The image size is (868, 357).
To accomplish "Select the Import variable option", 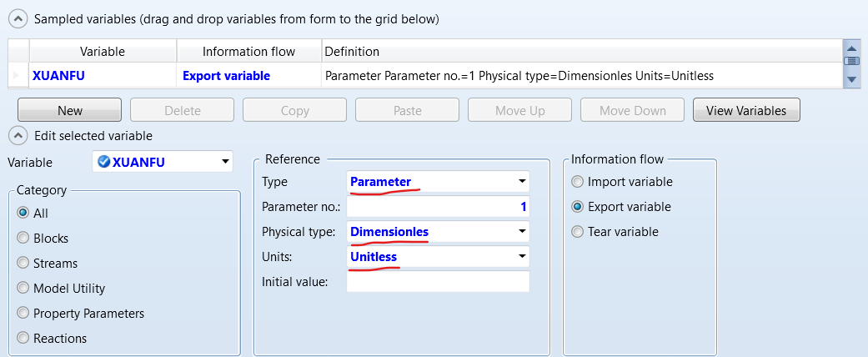I will 577,182.
